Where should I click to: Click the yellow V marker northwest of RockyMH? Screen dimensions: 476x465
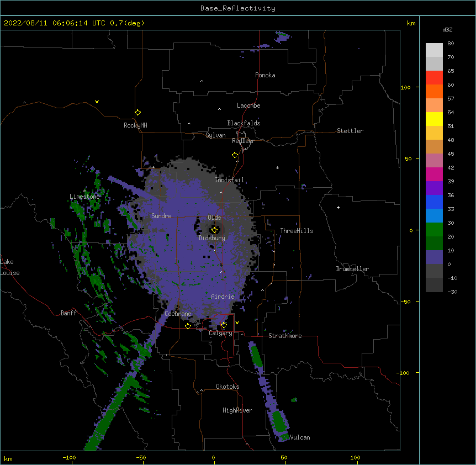pyautogui.click(x=97, y=102)
